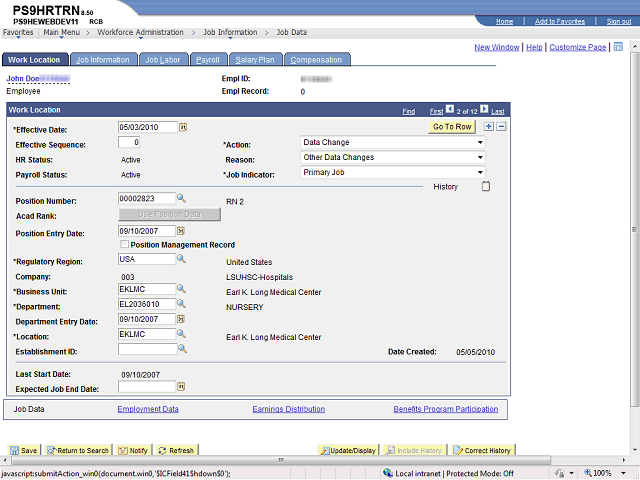Switch to the Salary Plan tab
640x480 pixels.
pos(255,60)
